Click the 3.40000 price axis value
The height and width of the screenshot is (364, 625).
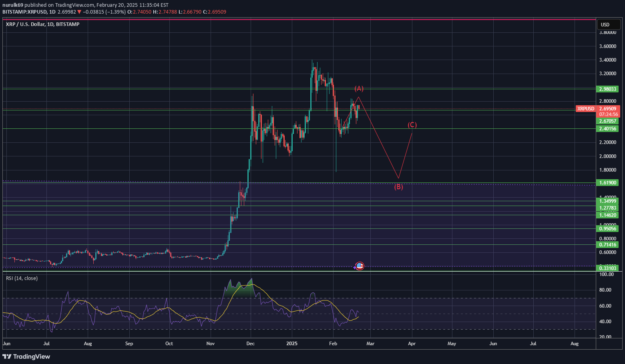[x=608, y=60]
